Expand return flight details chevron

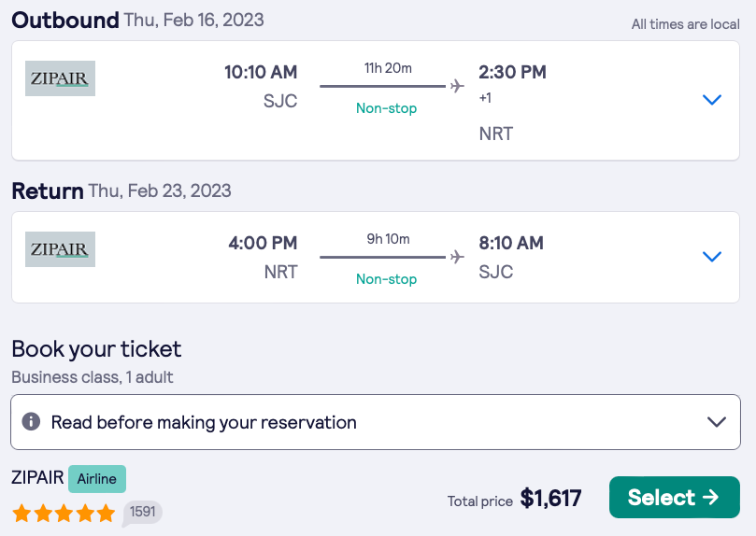point(712,257)
